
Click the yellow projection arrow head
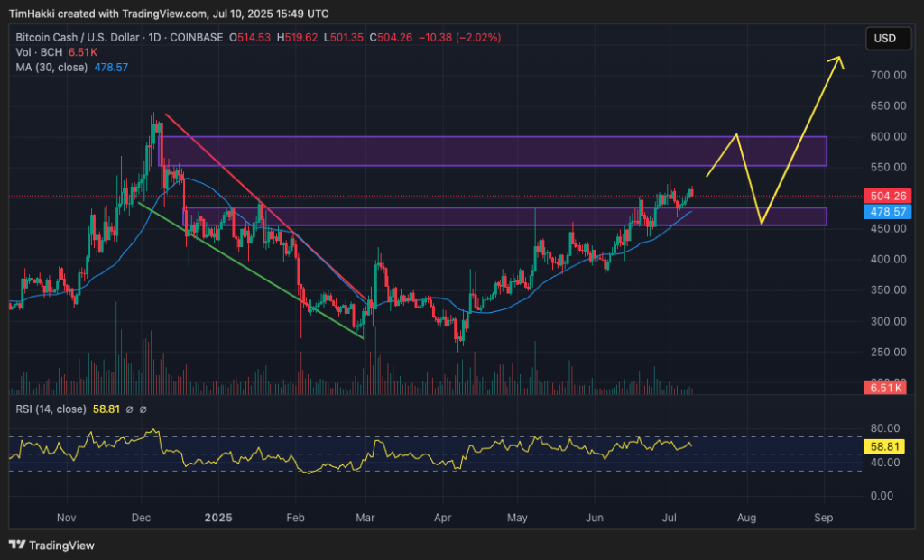pos(839,60)
